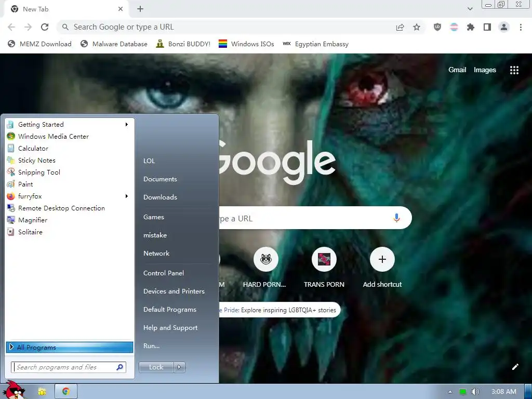This screenshot has height=399, width=532.
Task: Show hidden tray icons arrow
Action: tap(450, 392)
